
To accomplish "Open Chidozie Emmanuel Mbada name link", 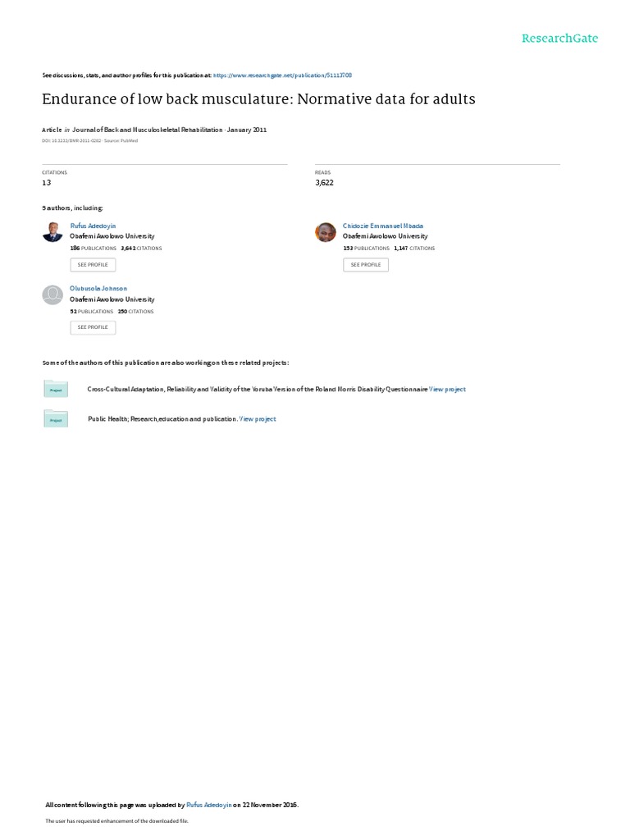I will pyautogui.click(x=383, y=226).
